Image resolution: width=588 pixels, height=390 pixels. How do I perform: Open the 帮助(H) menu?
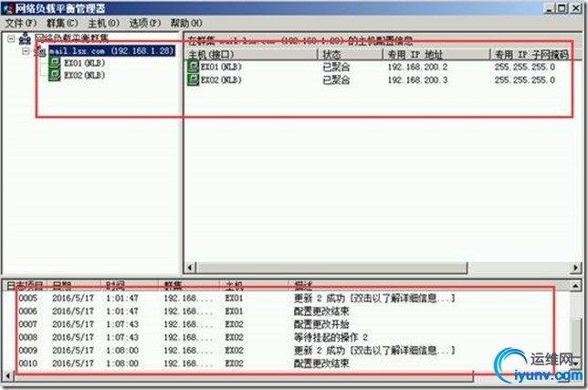(x=186, y=23)
